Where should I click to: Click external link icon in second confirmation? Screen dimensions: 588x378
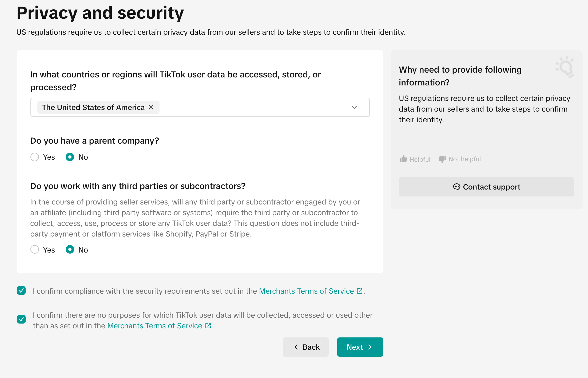pyautogui.click(x=208, y=326)
